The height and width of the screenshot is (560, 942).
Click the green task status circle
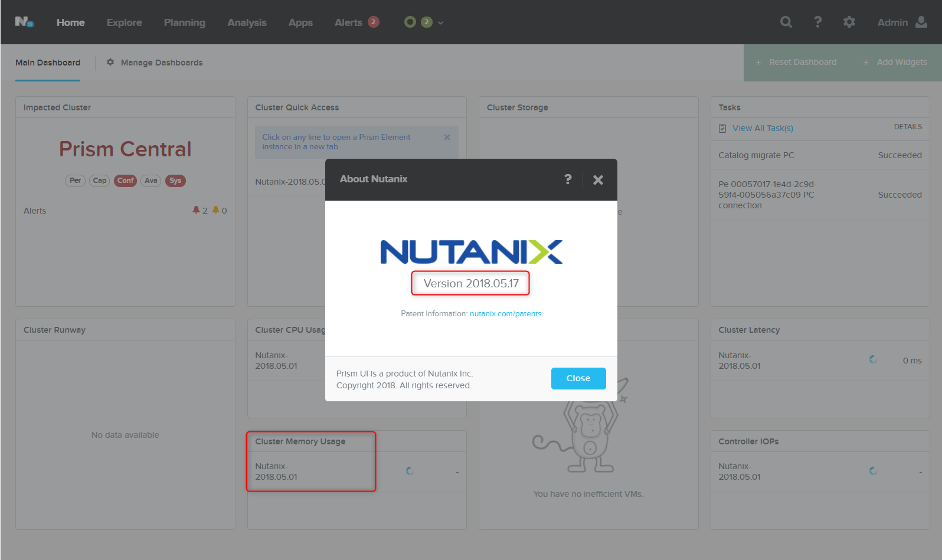pyautogui.click(x=410, y=22)
